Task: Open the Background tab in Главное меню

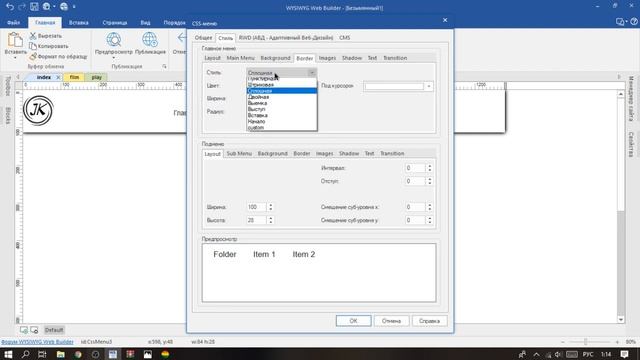Action: (x=276, y=58)
